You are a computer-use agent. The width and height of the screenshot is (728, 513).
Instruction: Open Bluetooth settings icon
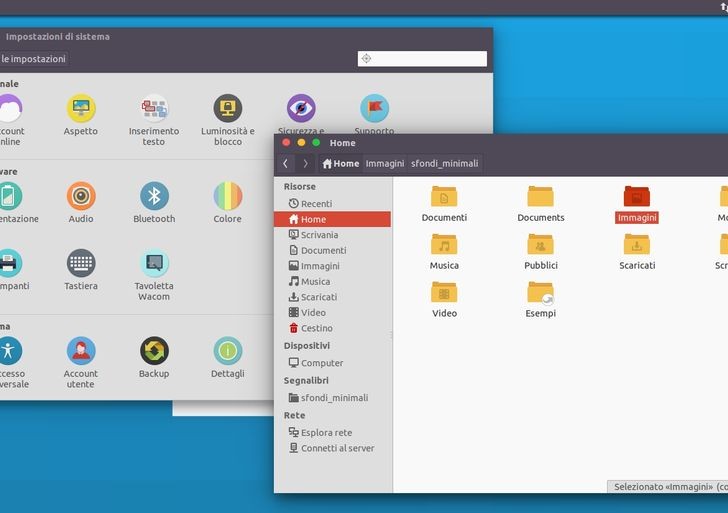154,196
